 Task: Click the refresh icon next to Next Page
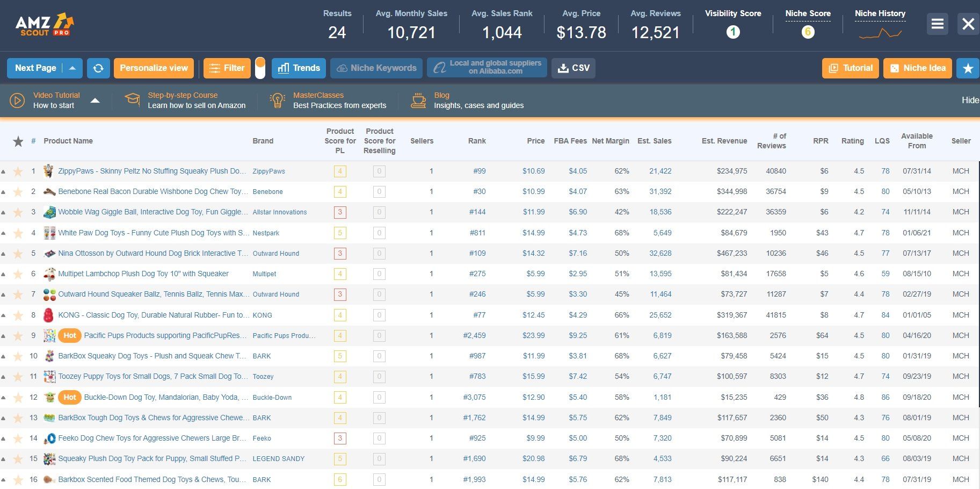click(x=98, y=68)
